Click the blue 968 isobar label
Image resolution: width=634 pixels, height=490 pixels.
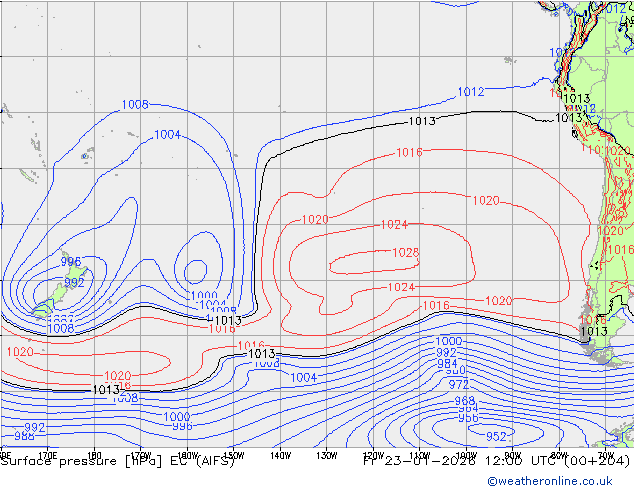(465, 401)
